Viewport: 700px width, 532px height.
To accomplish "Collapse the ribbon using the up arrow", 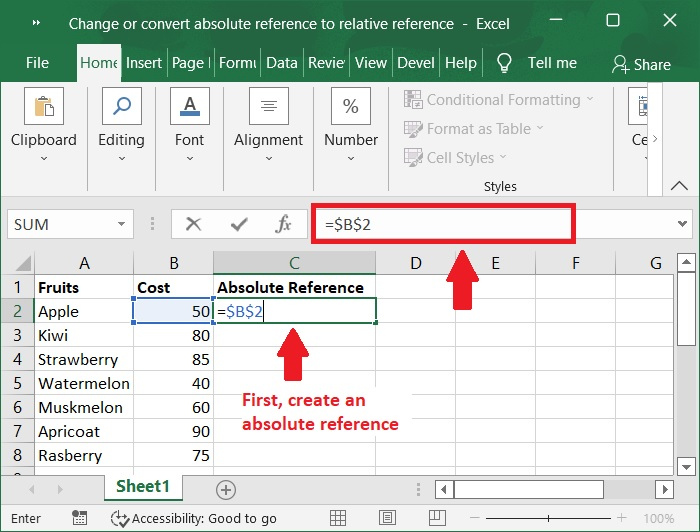I will coord(680,186).
